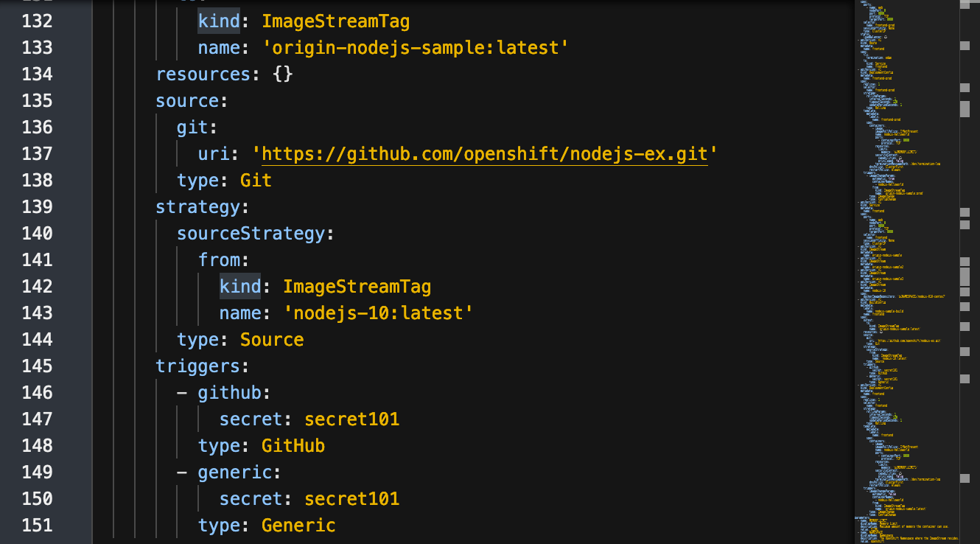
Task: Open the github.com nodejs-ex.git URL link
Action: pos(484,154)
